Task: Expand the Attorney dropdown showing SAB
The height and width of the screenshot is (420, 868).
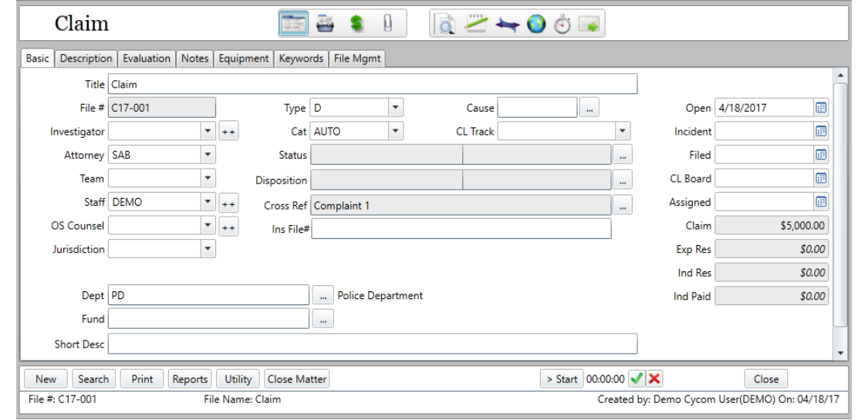Action: (208, 156)
